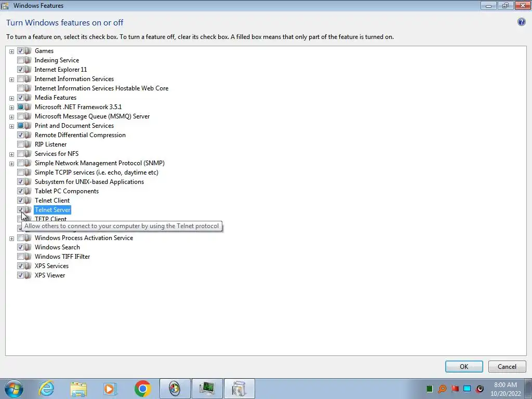Select the Simple TCPIP services row

(96, 172)
